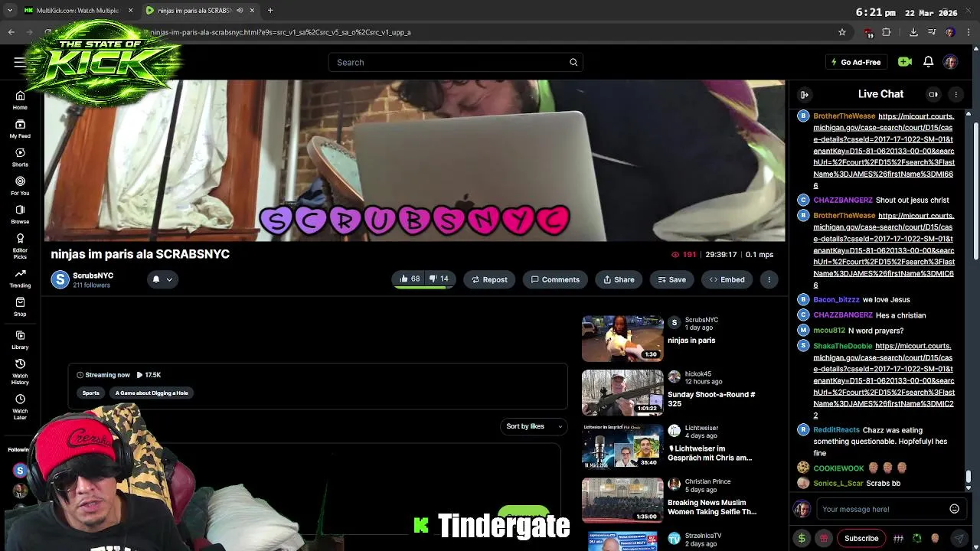Click the green go-live camera icon
The width and height of the screenshot is (980, 551).
905,62
